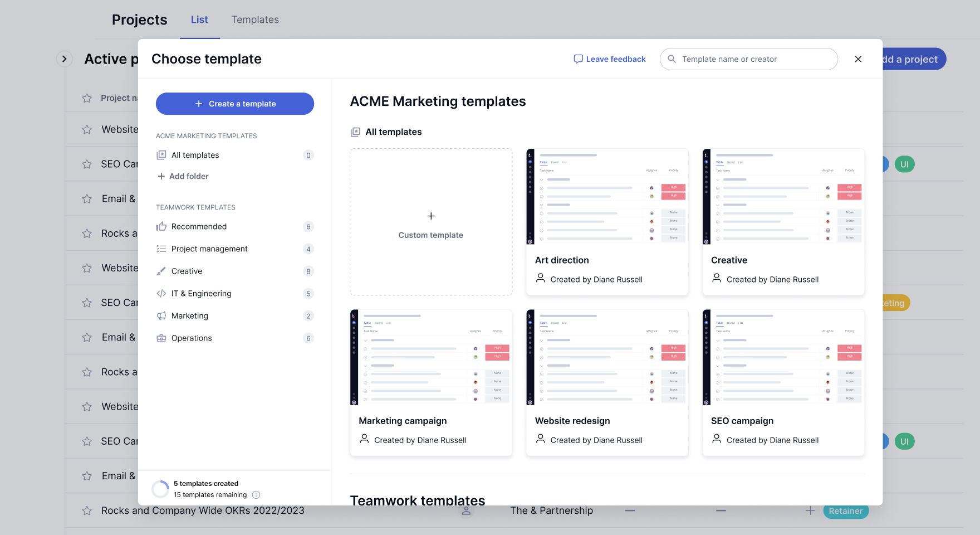Click the '5 templates created' text
This screenshot has height=535, width=980.
[206, 484]
